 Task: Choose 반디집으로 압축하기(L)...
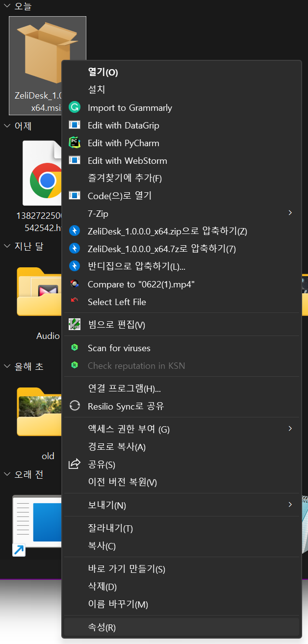pyautogui.click(x=181, y=266)
